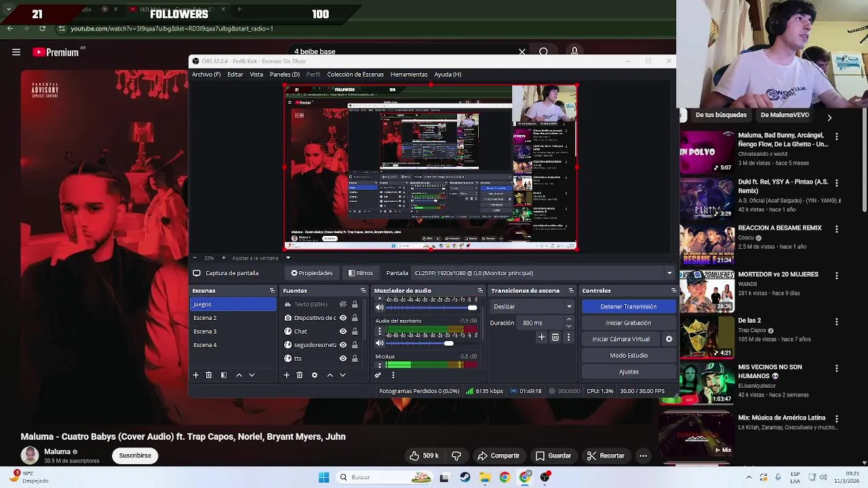Expand YouTube suggestion chips with right arrow
Viewport: 868px width, 488px height.
(x=829, y=117)
